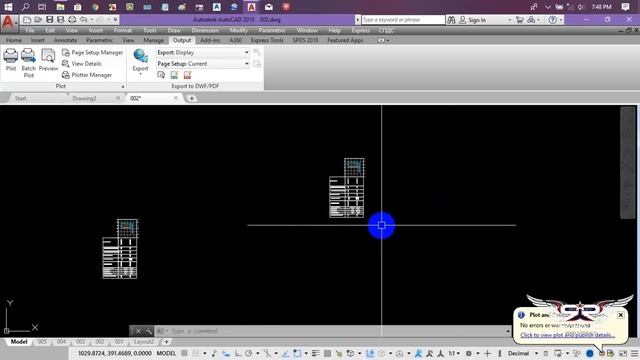Add a new drawing tab
Viewport: 640px width, 360px height.
coord(191,98)
